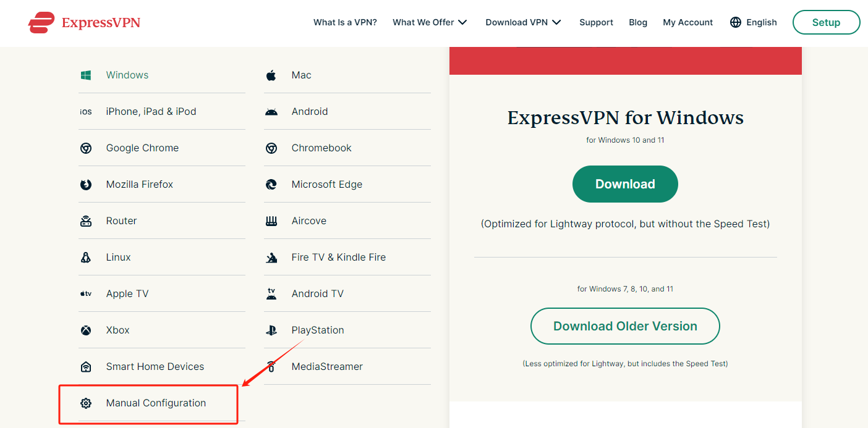Click the Firefox icon
The image size is (868, 428).
(86, 185)
